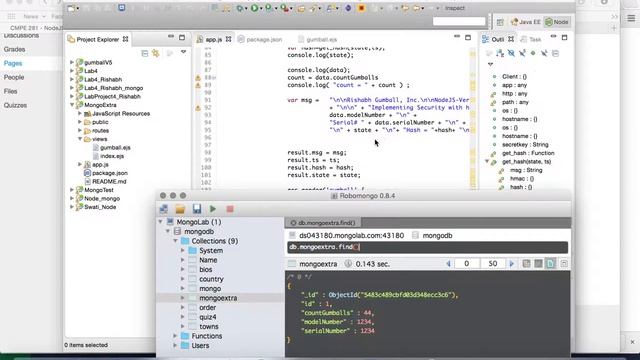Click the limit value field showing 50
640x360 pixels.
[493, 264]
